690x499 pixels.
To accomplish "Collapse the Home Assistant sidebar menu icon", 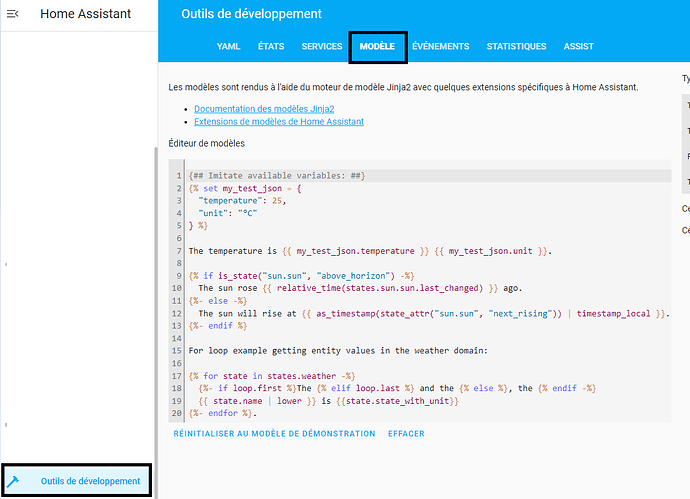I will coord(14,14).
